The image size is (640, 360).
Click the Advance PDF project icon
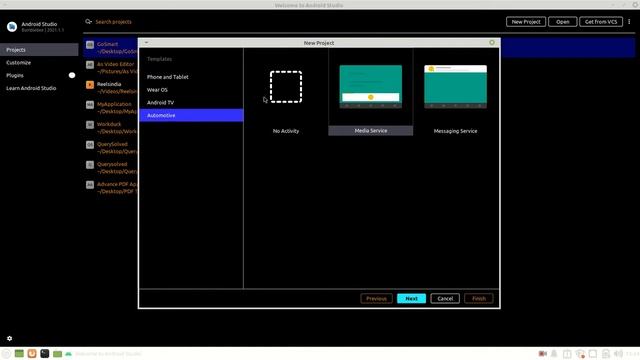tap(90, 185)
